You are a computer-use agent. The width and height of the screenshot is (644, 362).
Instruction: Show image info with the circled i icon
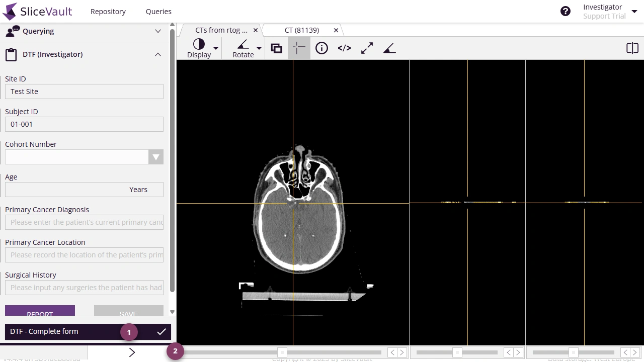click(x=321, y=48)
